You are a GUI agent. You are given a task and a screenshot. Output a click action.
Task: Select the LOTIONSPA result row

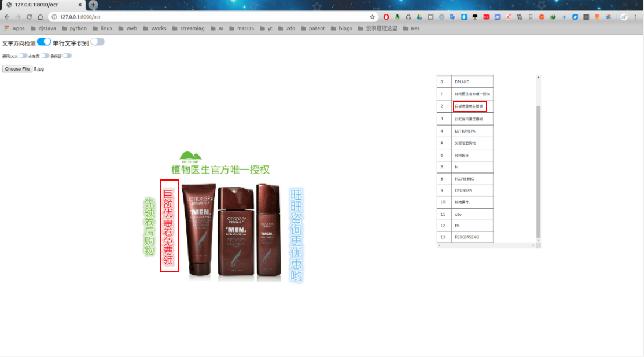tap(465, 131)
